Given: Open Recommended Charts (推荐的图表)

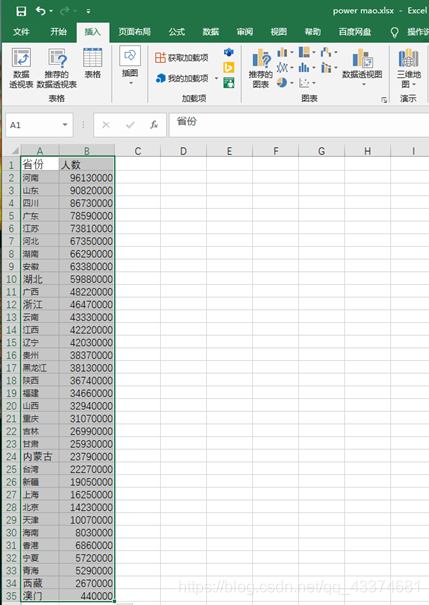Looking at the screenshot, I should [261, 68].
